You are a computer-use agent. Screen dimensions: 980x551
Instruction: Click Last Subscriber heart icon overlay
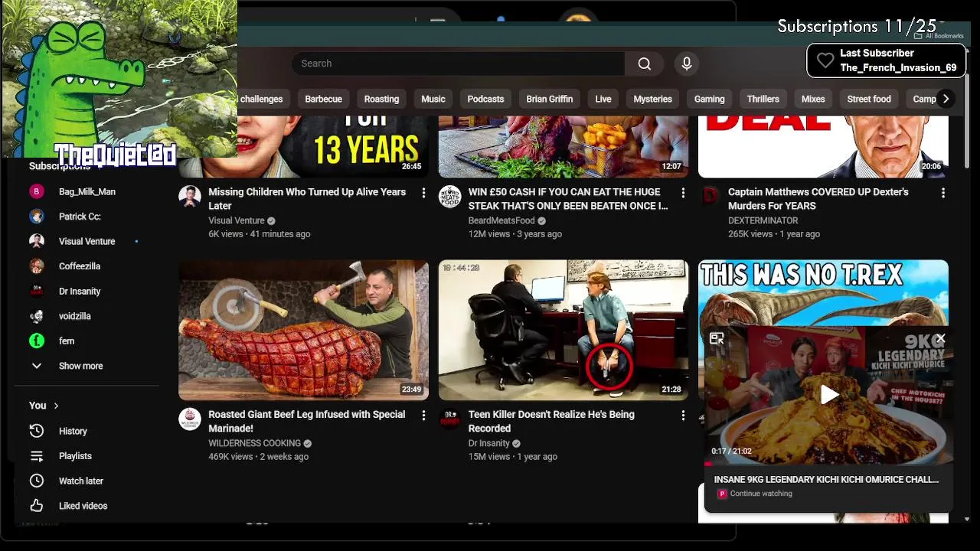(x=825, y=60)
